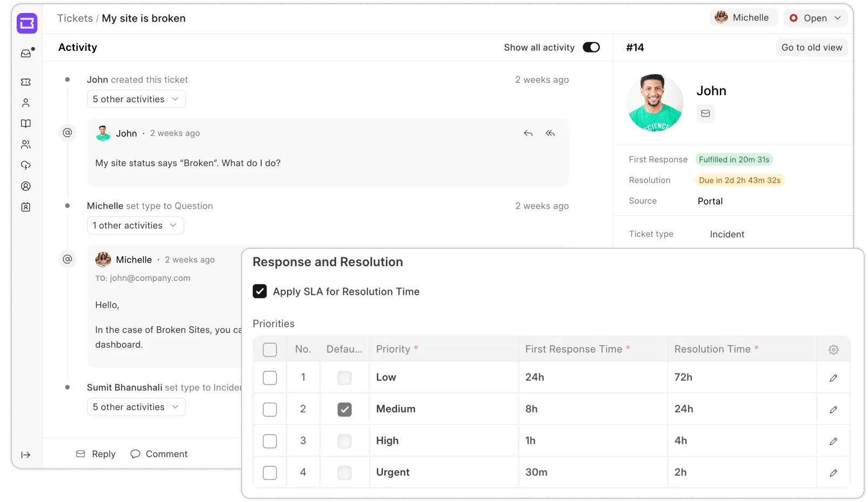Click Go to old view button
868x502 pixels.
tap(811, 47)
